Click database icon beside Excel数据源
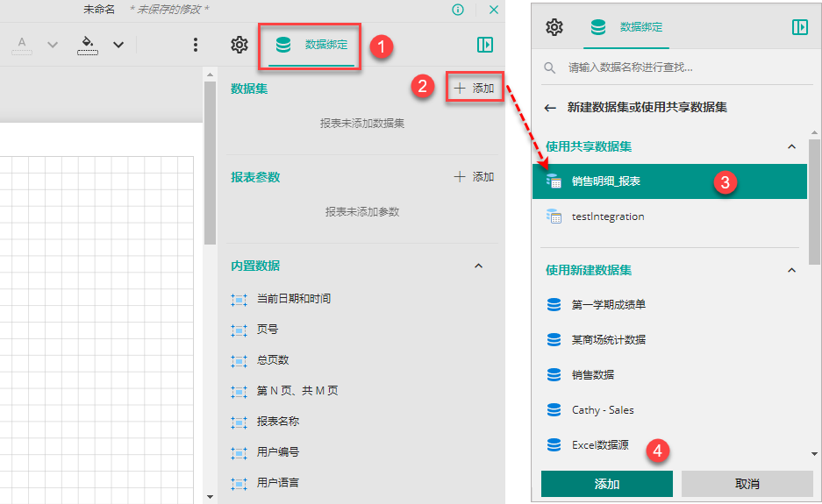This screenshot has height=504, width=822. pos(554,444)
